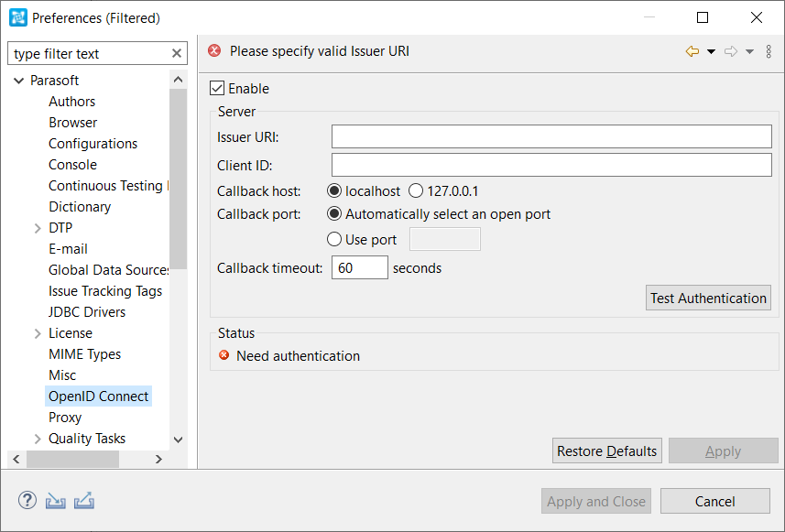Open the back navigation history dropdown
Viewport: 785px width, 532px height.
coord(711,51)
